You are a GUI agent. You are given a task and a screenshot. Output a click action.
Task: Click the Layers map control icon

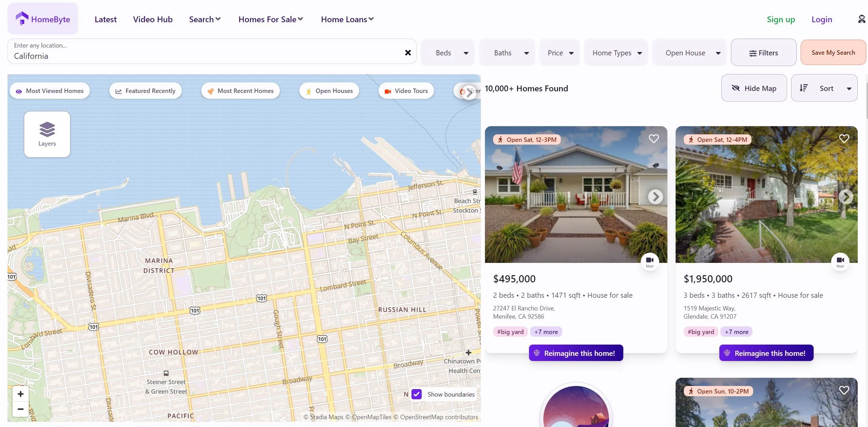click(x=46, y=133)
